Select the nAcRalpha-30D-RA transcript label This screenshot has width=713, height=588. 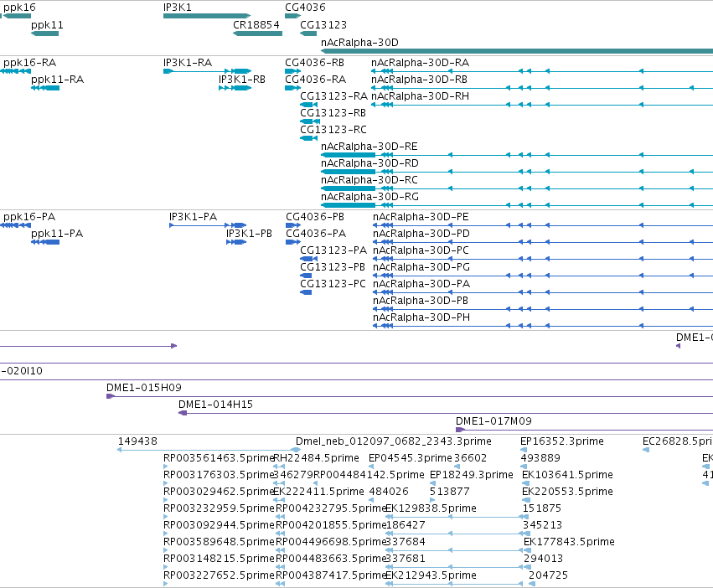tap(420, 63)
